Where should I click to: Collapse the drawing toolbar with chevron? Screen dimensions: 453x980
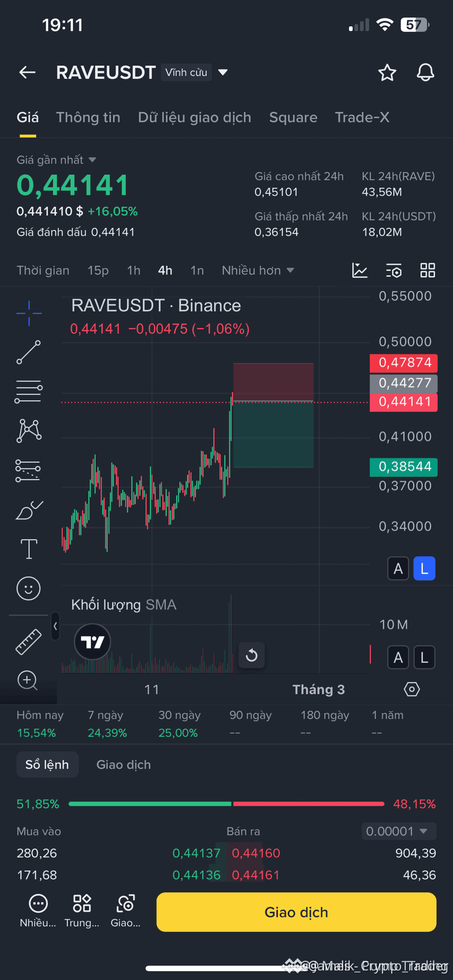[x=55, y=626]
